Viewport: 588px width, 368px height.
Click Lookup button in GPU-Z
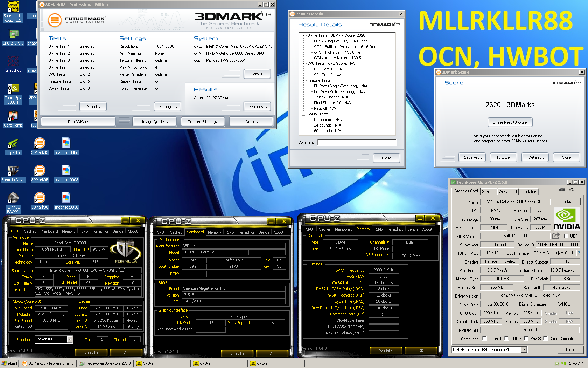point(567,202)
